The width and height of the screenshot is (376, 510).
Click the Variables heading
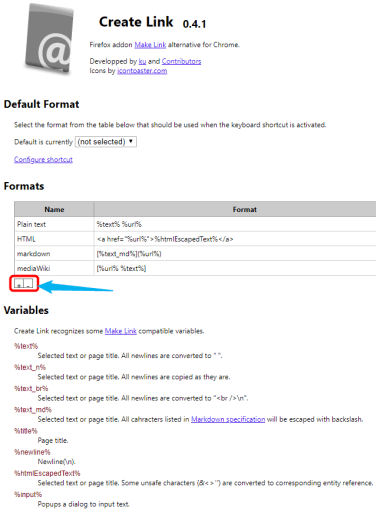(x=26, y=310)
